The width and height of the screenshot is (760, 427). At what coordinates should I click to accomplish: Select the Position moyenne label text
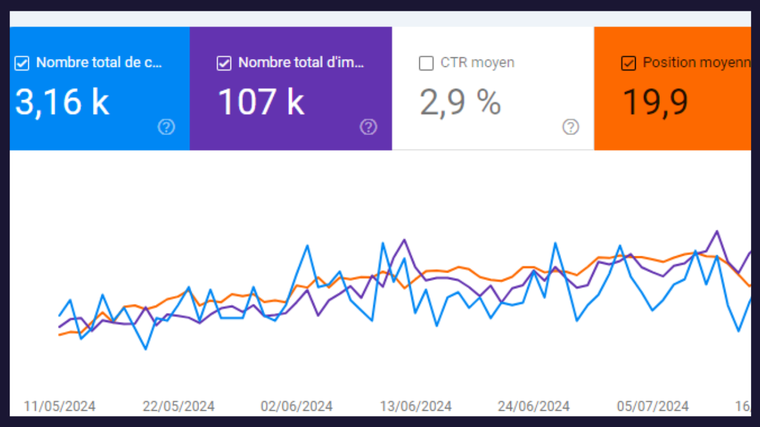(695, 63)
